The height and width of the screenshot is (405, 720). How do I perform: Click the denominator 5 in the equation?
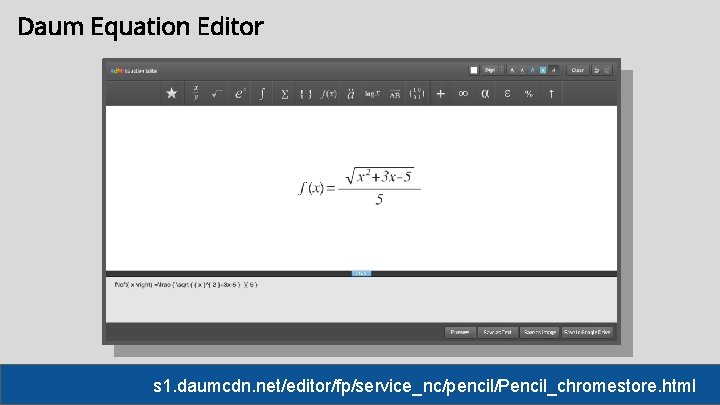point(379,199)
